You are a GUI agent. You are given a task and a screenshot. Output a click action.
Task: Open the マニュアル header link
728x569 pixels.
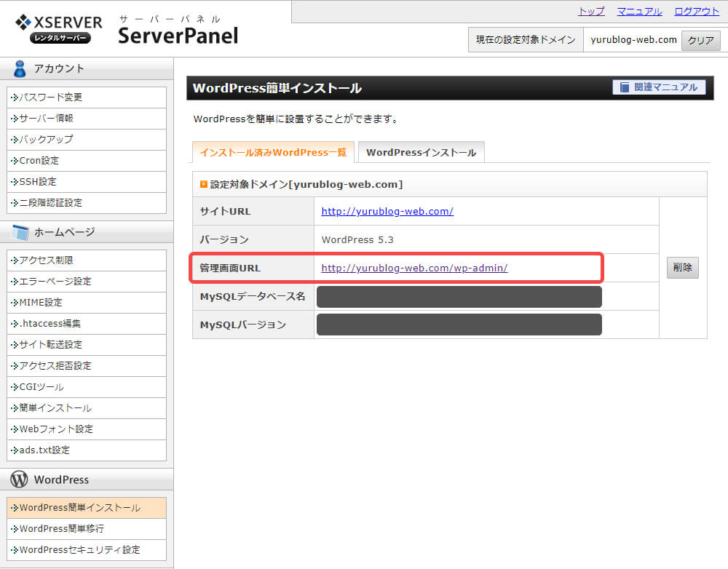[x=639, y=11]
